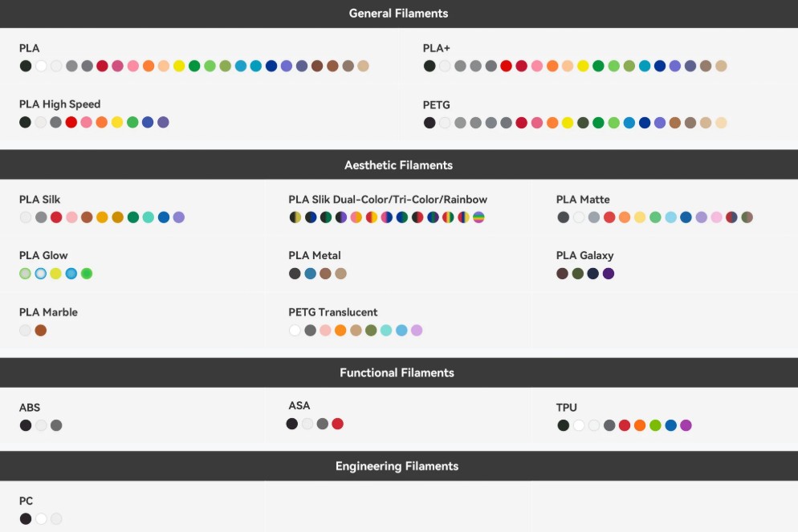Pick the orange PETG Translucent swatch
The height and width of the screenshot is (532, 798).
coord(340,330)
